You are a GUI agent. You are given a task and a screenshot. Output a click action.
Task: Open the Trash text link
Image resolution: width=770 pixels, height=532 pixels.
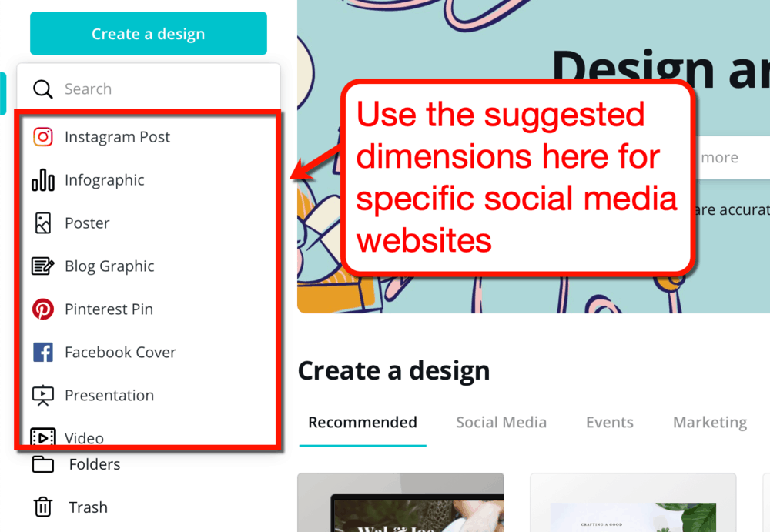tap(89, 507)
